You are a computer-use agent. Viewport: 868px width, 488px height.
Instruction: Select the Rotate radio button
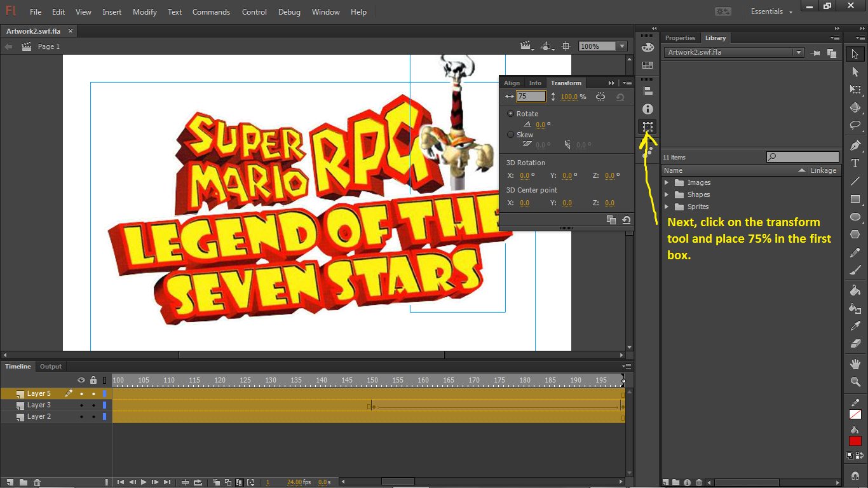coord(511,114)
